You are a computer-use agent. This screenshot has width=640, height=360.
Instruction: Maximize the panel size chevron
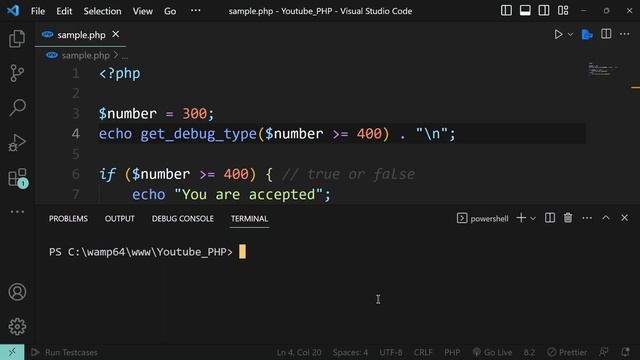point(606,218)
